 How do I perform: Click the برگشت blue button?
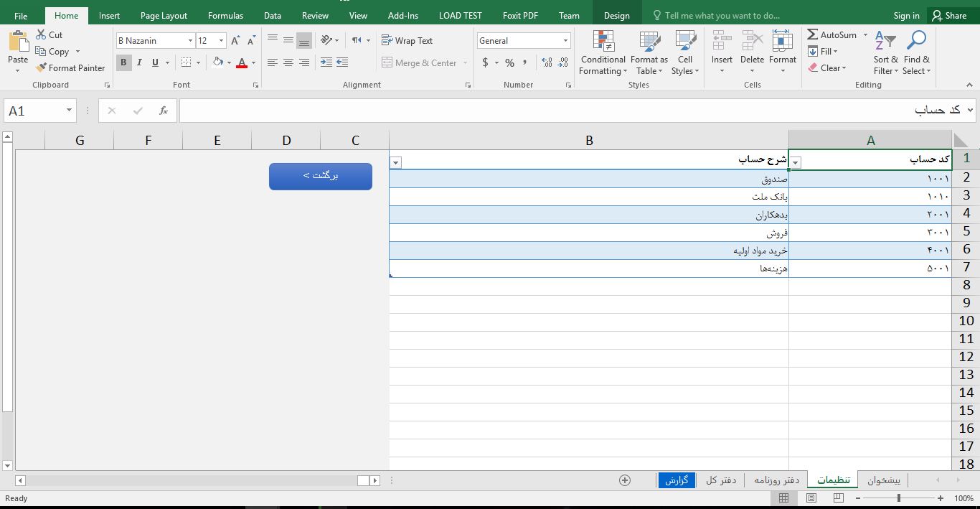pyautogui.click(x=321, y=176)
